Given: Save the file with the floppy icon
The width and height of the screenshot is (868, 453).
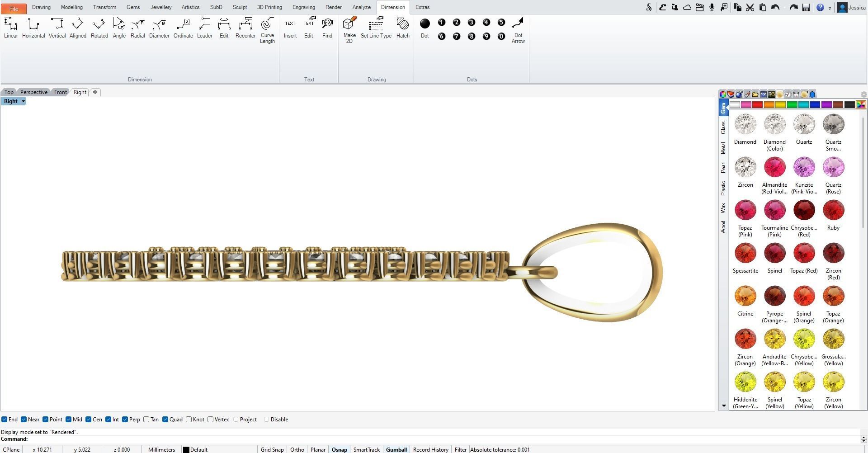Looking at the screenshot, I should [806, 7].
